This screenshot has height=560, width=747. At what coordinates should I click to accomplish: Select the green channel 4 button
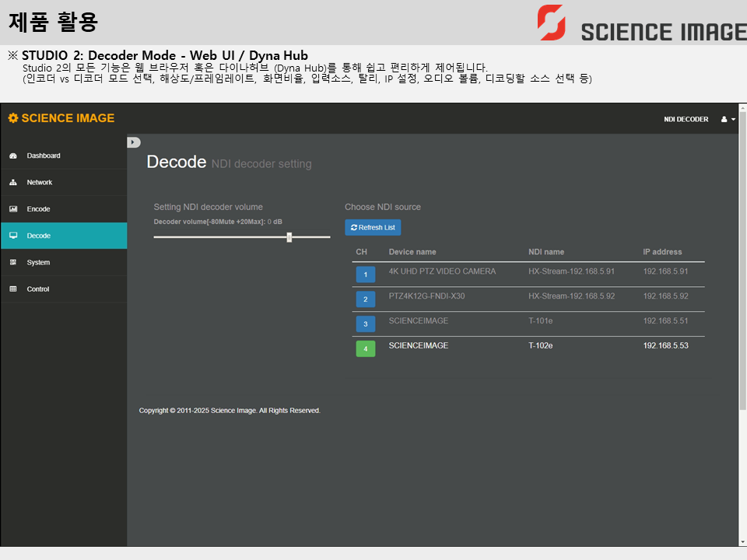366,348
